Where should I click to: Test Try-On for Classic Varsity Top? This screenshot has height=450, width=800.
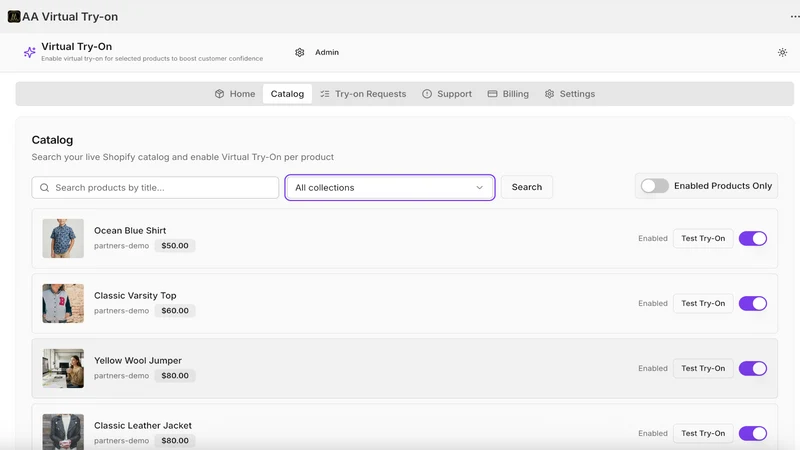(x=703, y=304)
